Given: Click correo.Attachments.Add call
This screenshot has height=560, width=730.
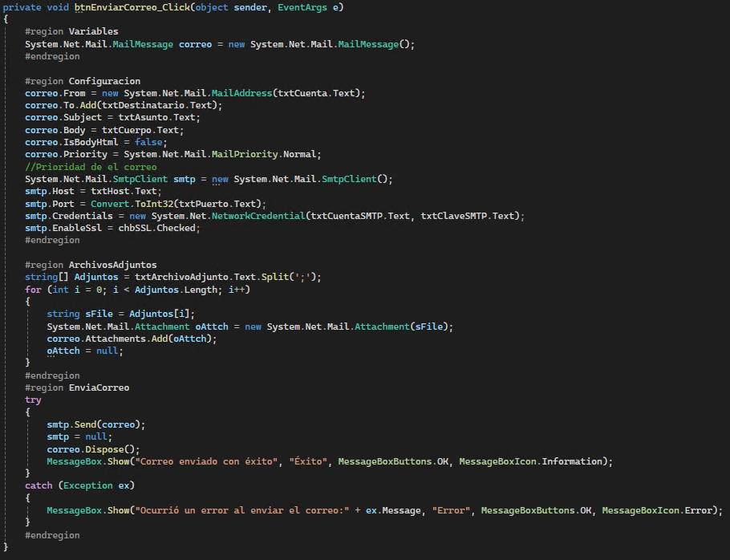Looking at the screenshot, I should pyautogui.click(x=132, y=339).
